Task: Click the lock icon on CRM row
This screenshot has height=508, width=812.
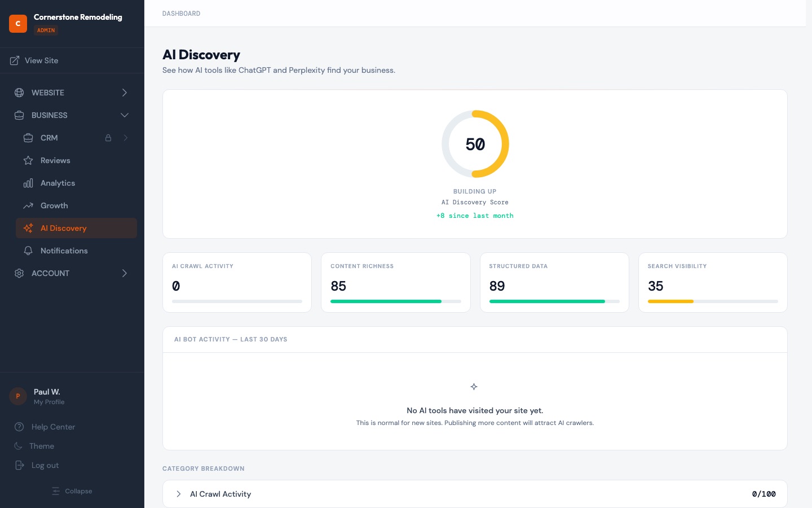Action: click(108, 138)
